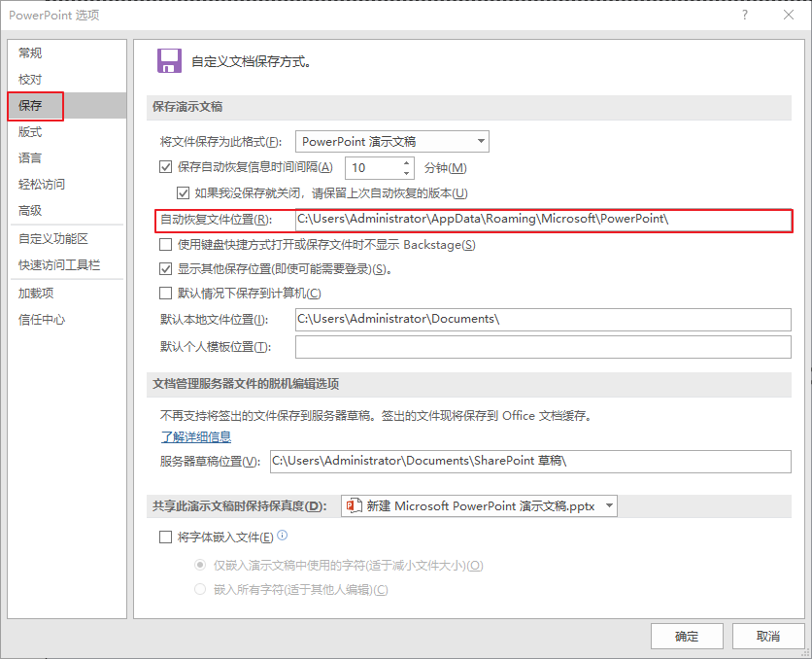This screenshot has height=659, width=812.
Task: Click the 服务器草稿位置 path field
Action: point(530,461)
